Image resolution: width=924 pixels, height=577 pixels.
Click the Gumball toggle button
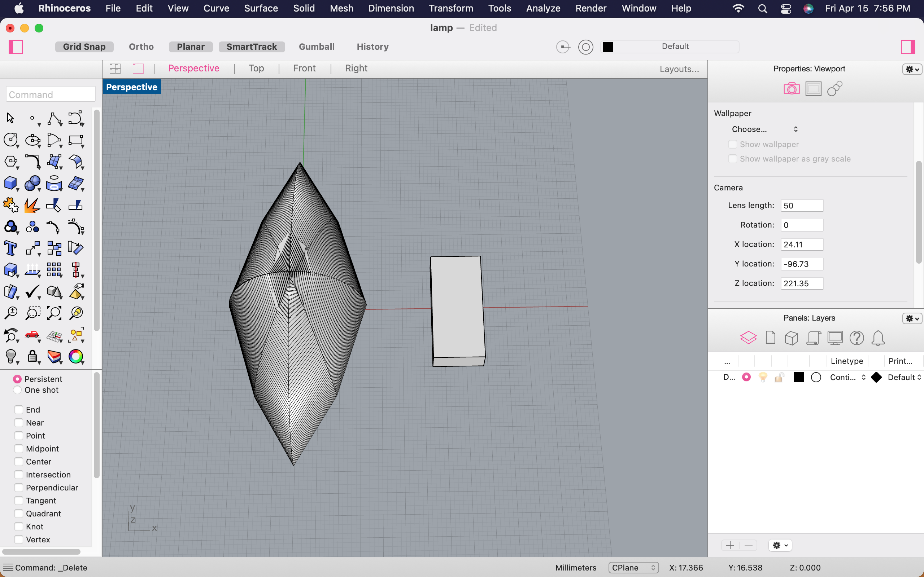pos(317,47)
